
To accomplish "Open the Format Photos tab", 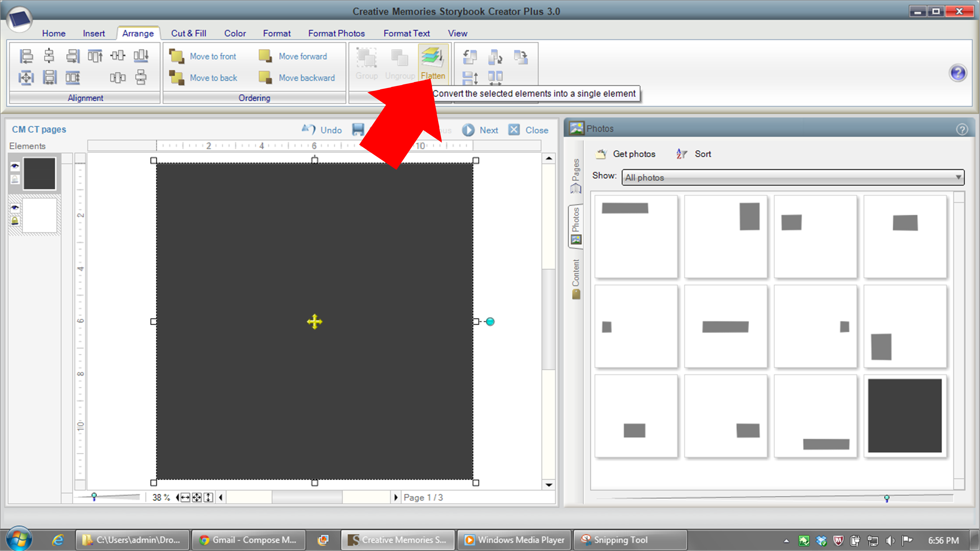I will click(x=336, y=34).
